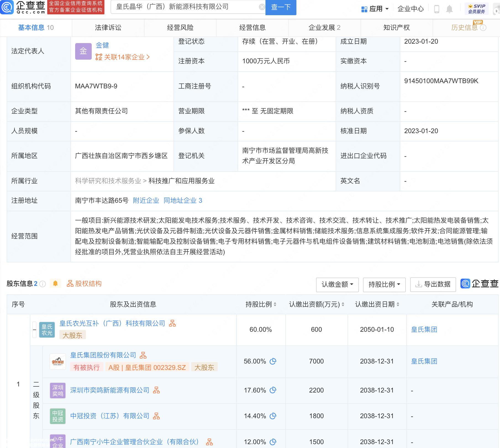
Task: Open 广西南宁小牛企业管理合伙企业 link
Action: (x=135, y=442)
